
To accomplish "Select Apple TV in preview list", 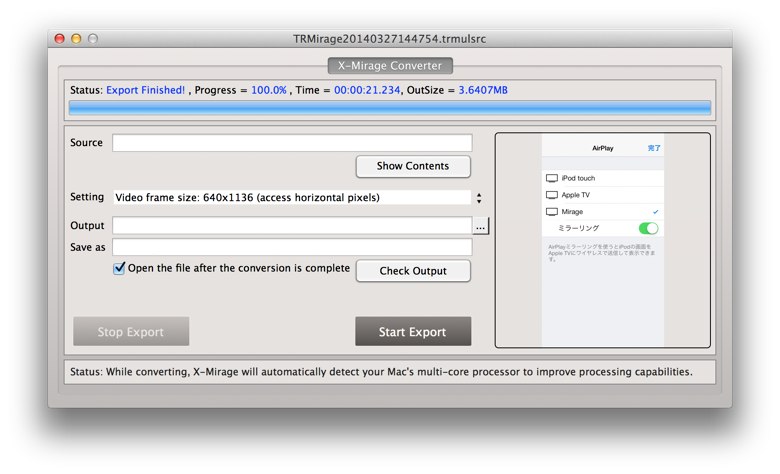I will tap(602, 195).
